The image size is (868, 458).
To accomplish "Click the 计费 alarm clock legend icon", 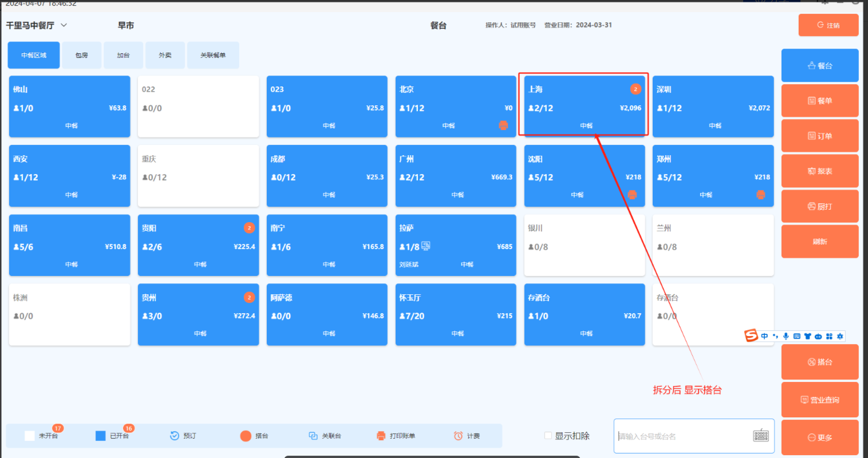I will point(458,436).
